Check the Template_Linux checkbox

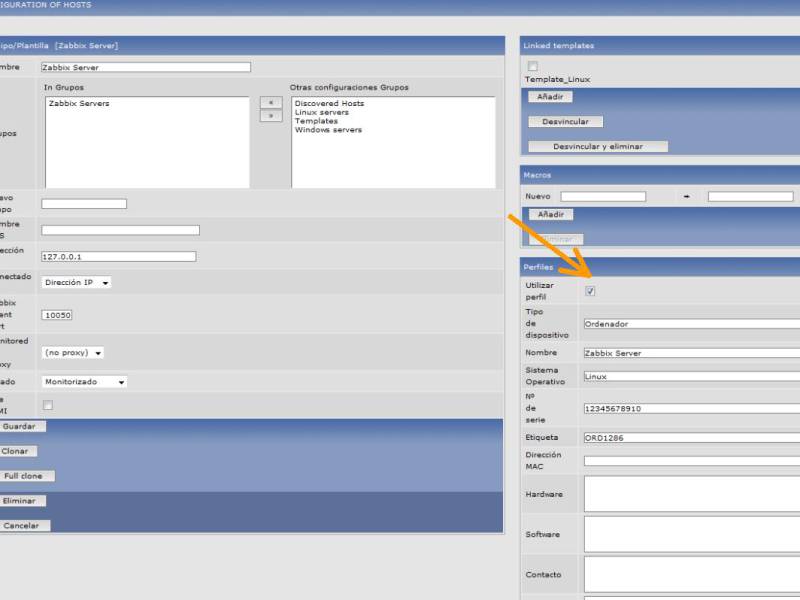pyautogui.click(x=533, y=67)
